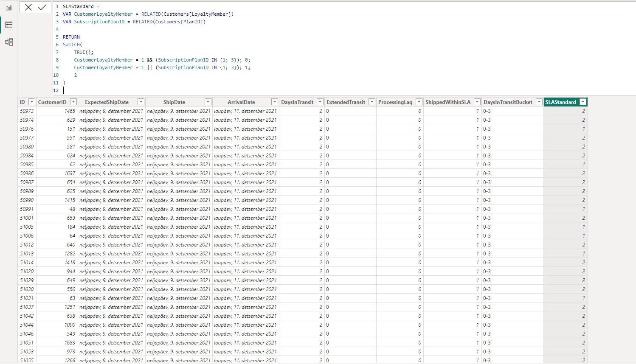The height and width of the screenshot is (364, 636).
Task: Switch to the Data table view icon
Action: [x=8, y=25]
